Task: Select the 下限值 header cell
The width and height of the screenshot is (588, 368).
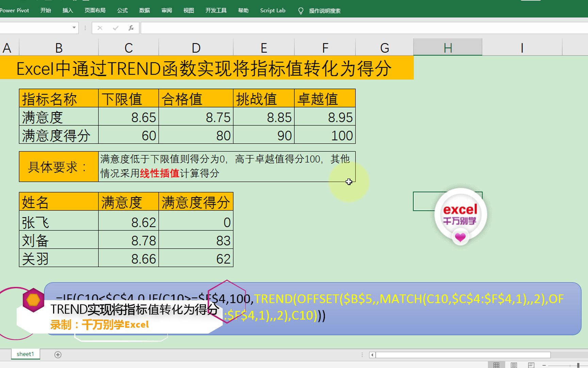Action: pos(129,98)
